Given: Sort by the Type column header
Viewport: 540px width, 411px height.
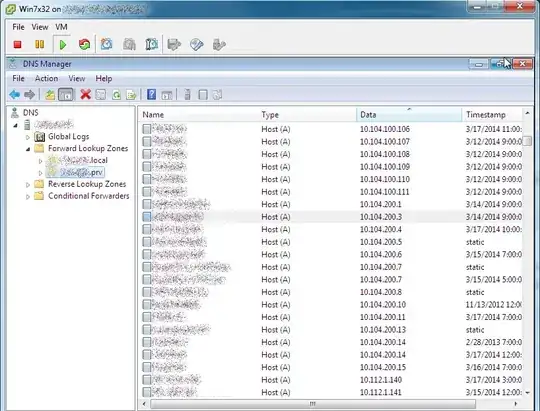Looking at the screenshot, I should (308, 115).
